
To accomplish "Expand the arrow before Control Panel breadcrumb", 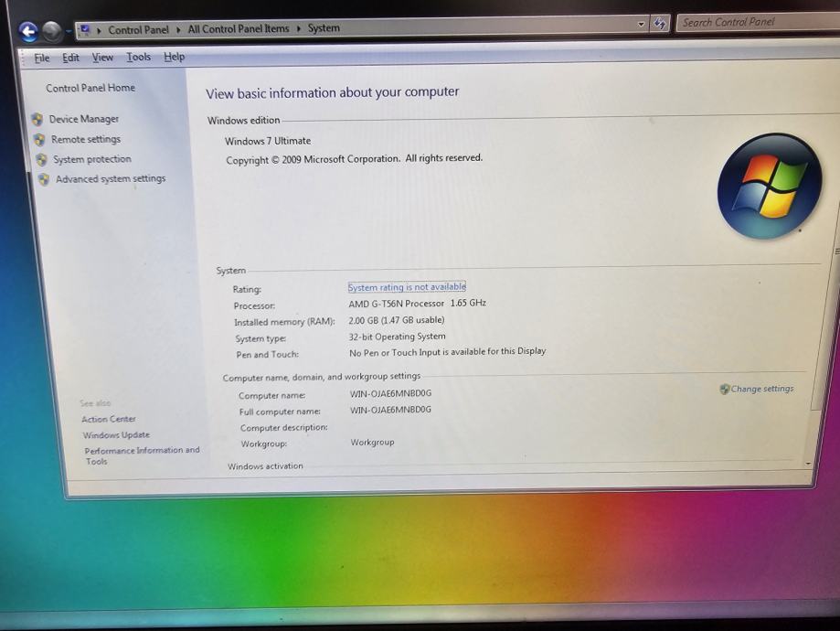I will coord(99,30).
